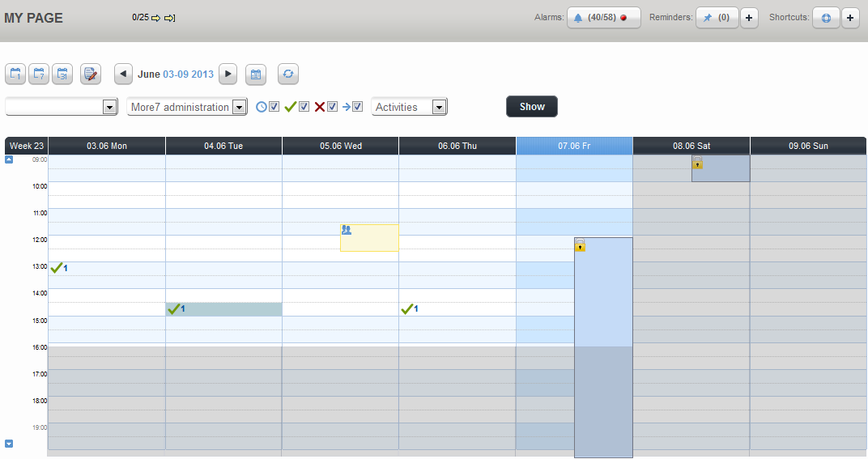Open the note edit icon
Screen dimensions: 868x459
pyautogui.click(x=91, y=74)
